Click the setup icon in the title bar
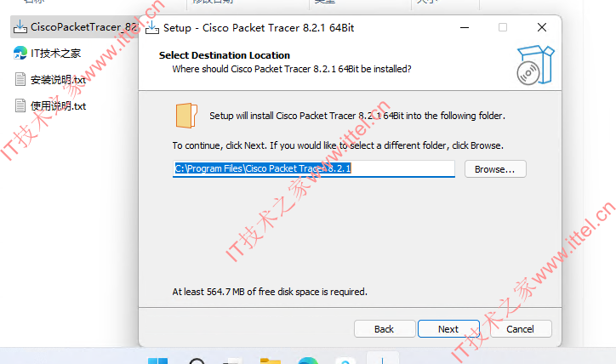The image size is (616, 364). 152,28
